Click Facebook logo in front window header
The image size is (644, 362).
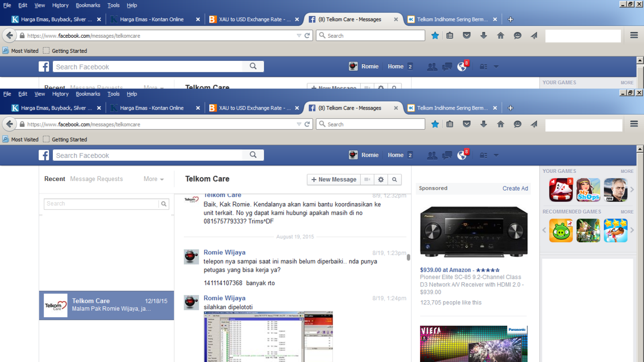tap(44, 155)
